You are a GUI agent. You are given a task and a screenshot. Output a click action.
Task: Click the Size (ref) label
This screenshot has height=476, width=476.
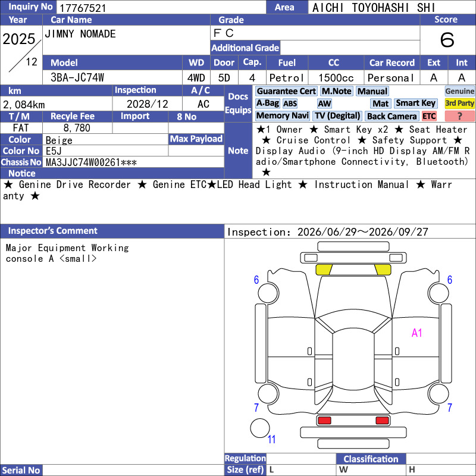[245, 470]
